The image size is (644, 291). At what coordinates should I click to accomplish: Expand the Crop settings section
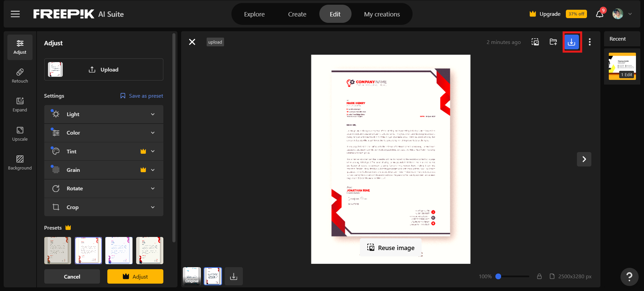(104, 207)
